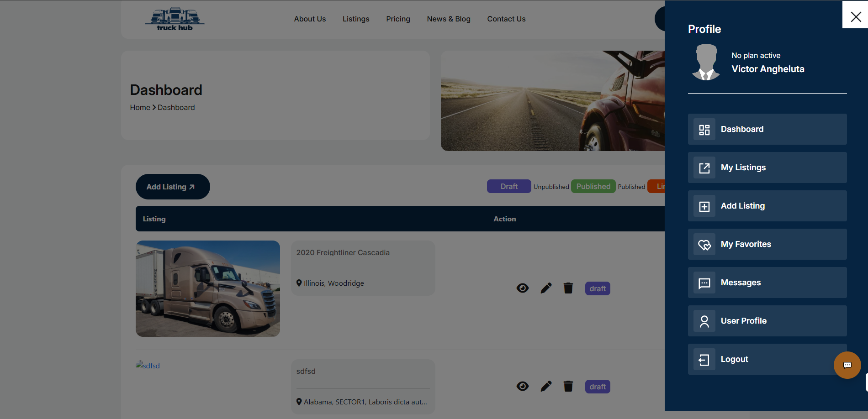Screen dimensions: 868x419
Task: Open the orange chat bubble widget
Action: 847,365
